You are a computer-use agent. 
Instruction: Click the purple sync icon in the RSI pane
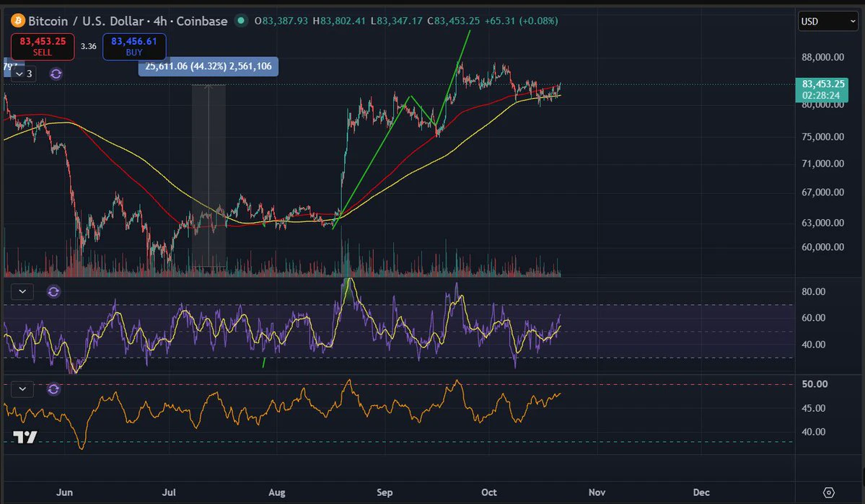pyautogui.click(x=53, y=292)
